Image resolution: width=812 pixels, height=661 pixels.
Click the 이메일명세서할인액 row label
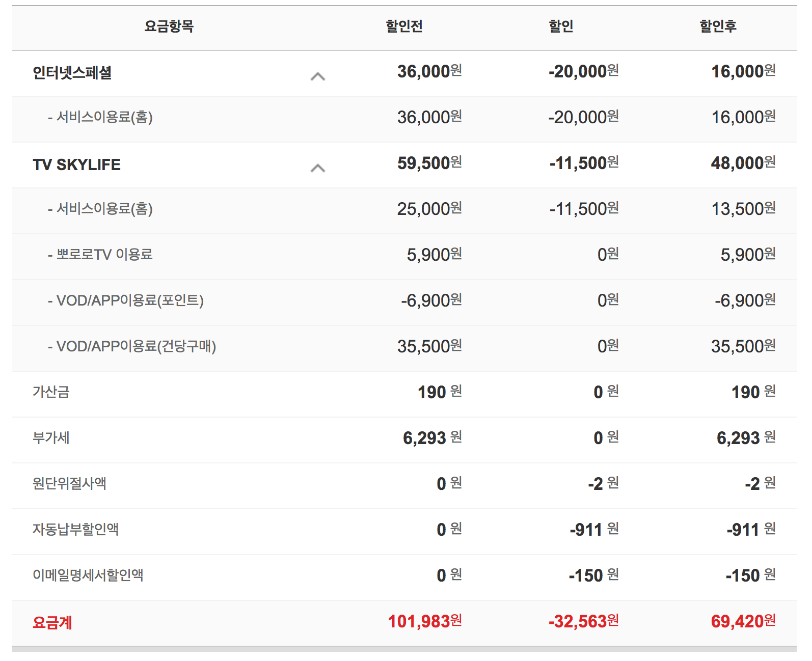(88, 575)
